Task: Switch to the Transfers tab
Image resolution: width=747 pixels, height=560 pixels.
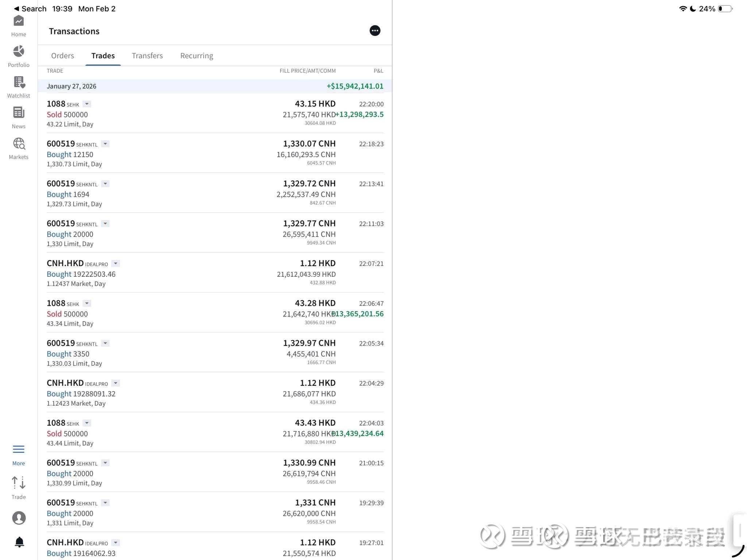Action: [147, 56]
